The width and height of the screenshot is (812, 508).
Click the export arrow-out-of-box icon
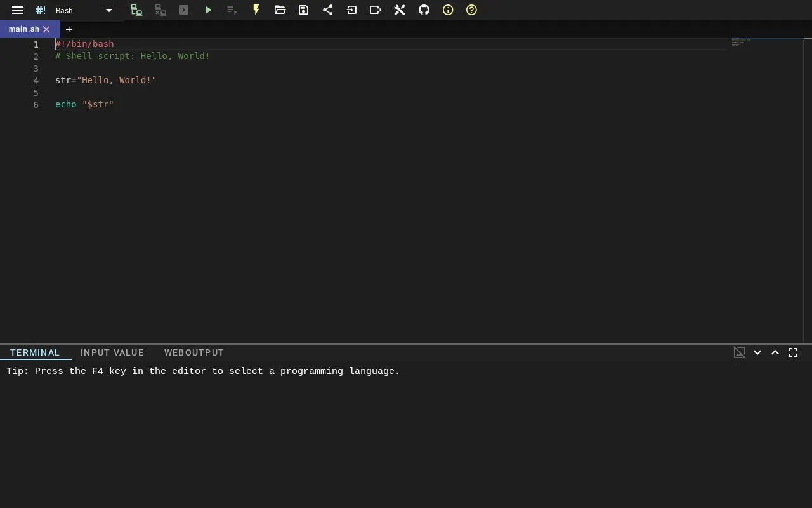pyautogui.click(x=376, y=10)
